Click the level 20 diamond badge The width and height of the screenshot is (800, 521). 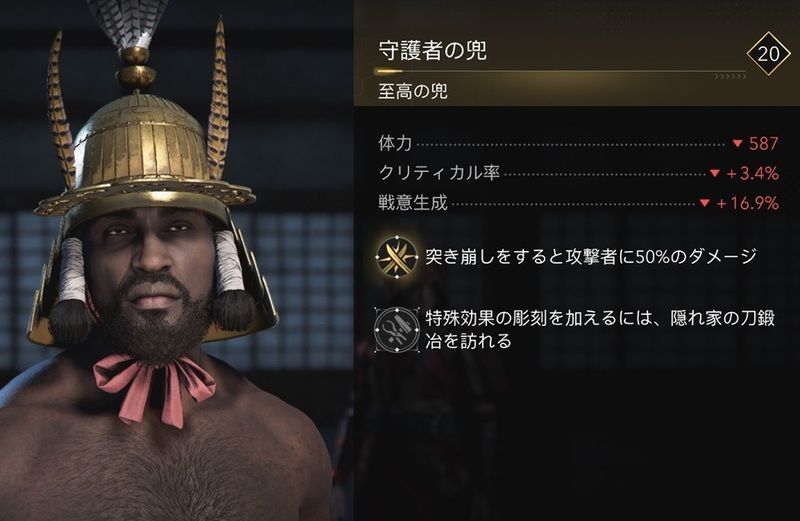pyautogui.click(x=768, y=54)
